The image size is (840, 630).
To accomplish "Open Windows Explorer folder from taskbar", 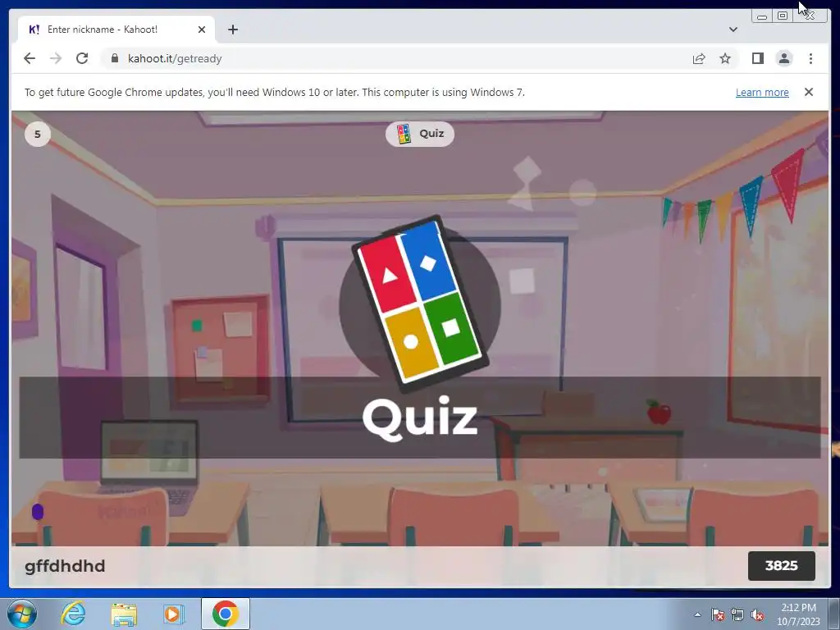I will coord(124,614).
